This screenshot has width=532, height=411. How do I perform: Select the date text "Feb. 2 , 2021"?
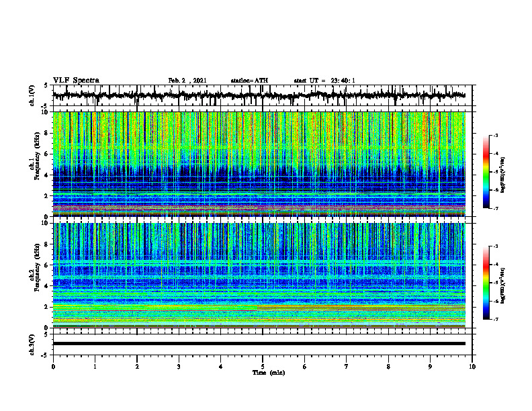187,81
